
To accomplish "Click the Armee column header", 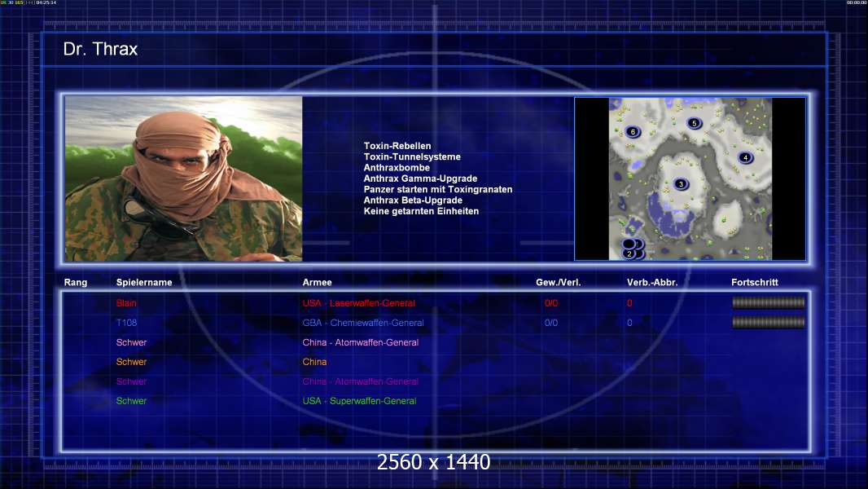I will pyautogui.click(x=317, y=283).
